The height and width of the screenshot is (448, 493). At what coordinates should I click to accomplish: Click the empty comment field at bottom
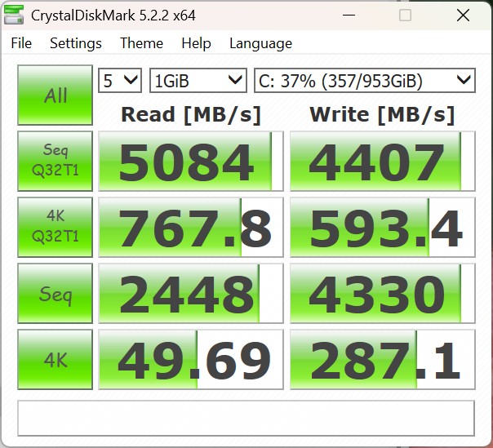[246, 418]
